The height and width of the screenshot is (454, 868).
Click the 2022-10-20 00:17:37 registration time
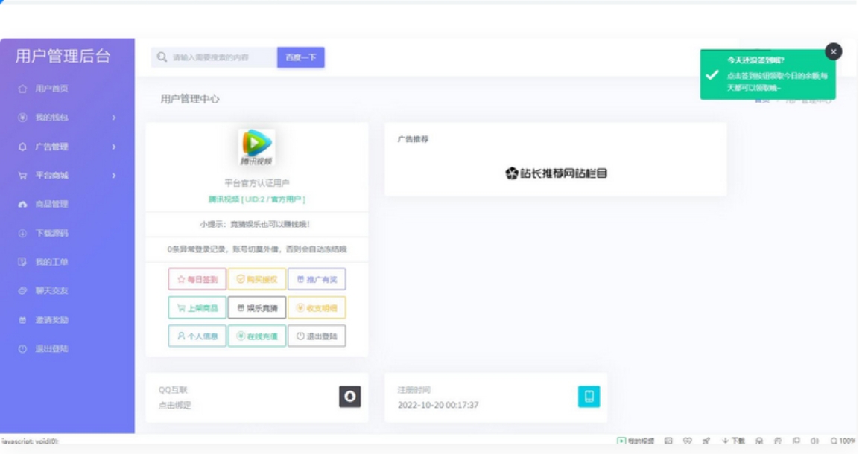click(438, 406)
